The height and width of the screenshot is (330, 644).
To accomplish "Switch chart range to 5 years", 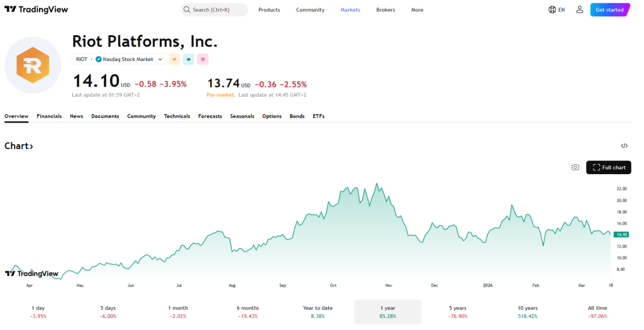I will [x=457, y=312].
